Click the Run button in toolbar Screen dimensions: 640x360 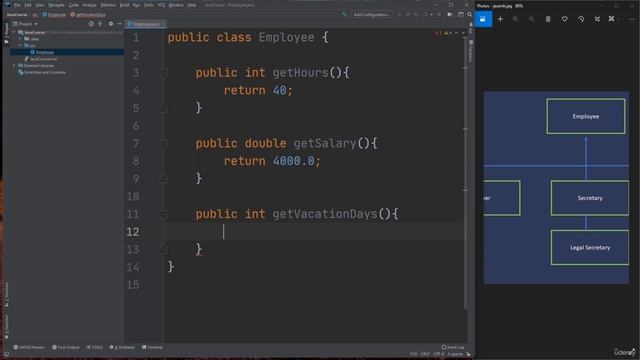(450, 15)
